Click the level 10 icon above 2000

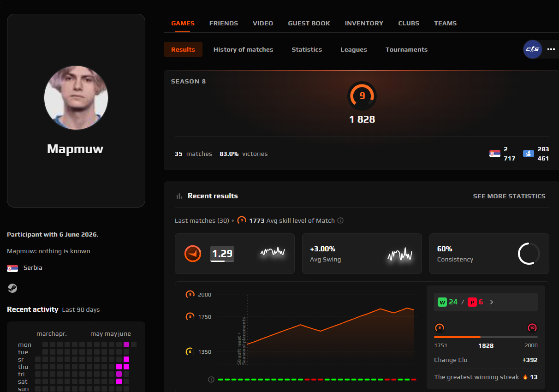[532, 328]
